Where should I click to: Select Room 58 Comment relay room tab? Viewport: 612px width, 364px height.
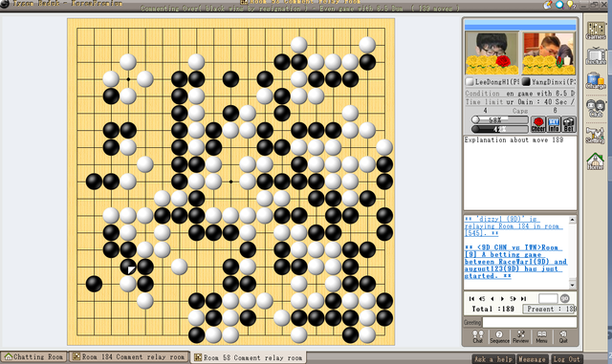coord(249,357)
